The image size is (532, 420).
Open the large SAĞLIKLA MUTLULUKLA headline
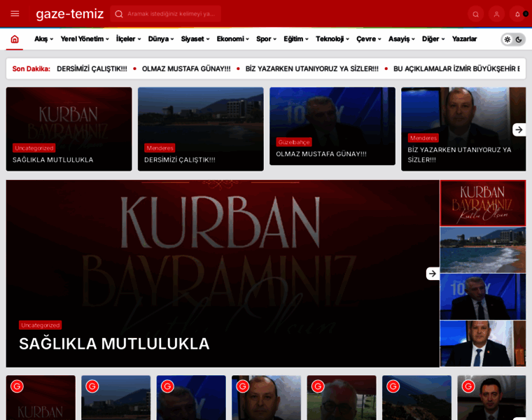coord(114,344)
